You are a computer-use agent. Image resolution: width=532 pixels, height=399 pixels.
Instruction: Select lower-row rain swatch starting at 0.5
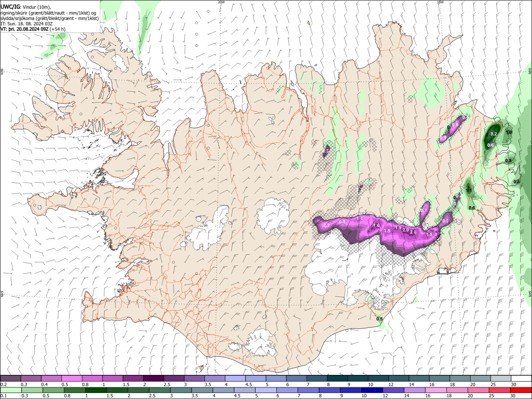[53, 390]
